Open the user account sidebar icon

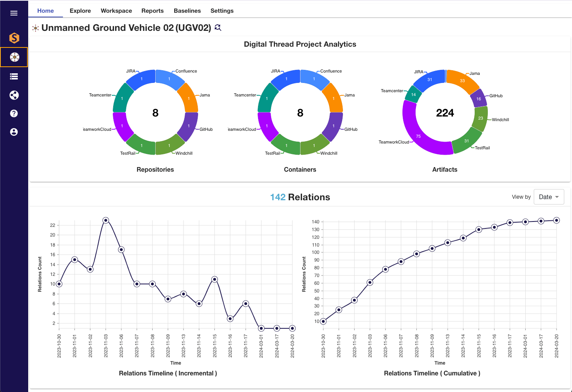click(14, 132)
